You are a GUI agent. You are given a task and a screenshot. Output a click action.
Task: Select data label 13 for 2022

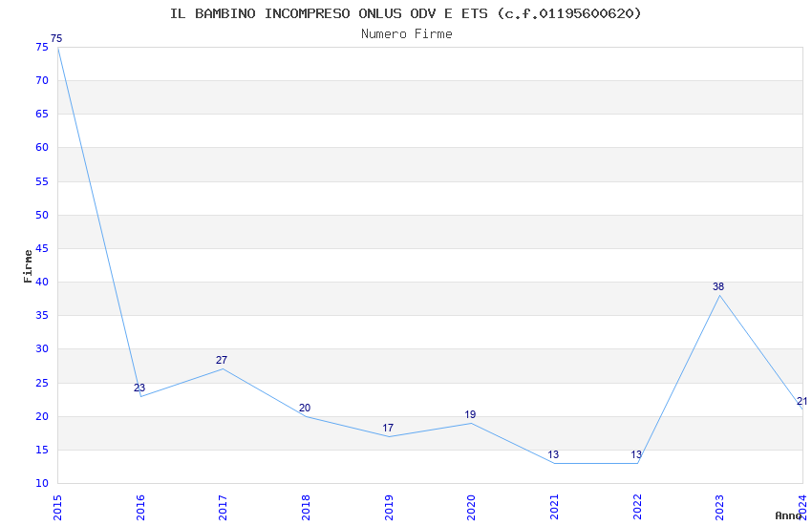tap(636, 454)
